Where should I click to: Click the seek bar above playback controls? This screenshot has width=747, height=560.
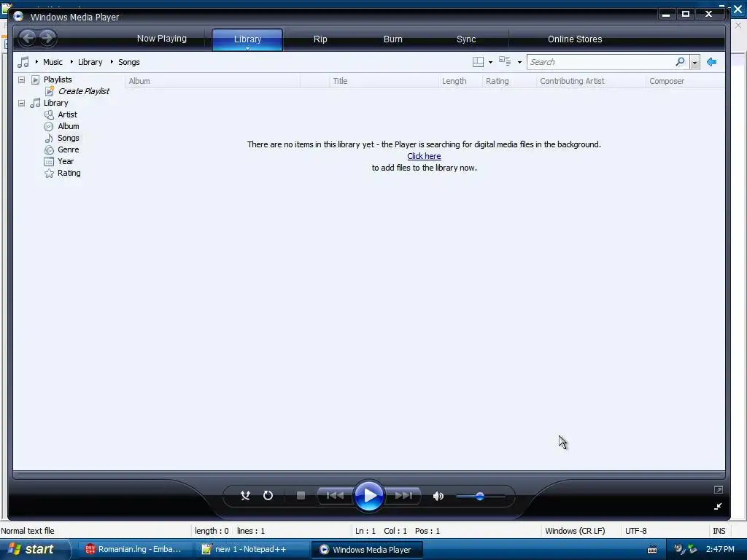pos(368,475)
